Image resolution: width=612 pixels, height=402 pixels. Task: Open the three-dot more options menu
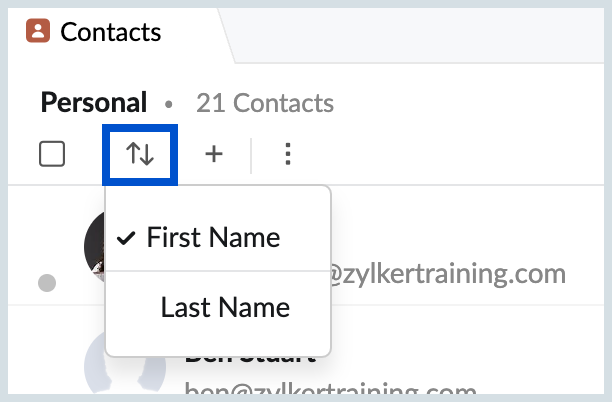287,154
